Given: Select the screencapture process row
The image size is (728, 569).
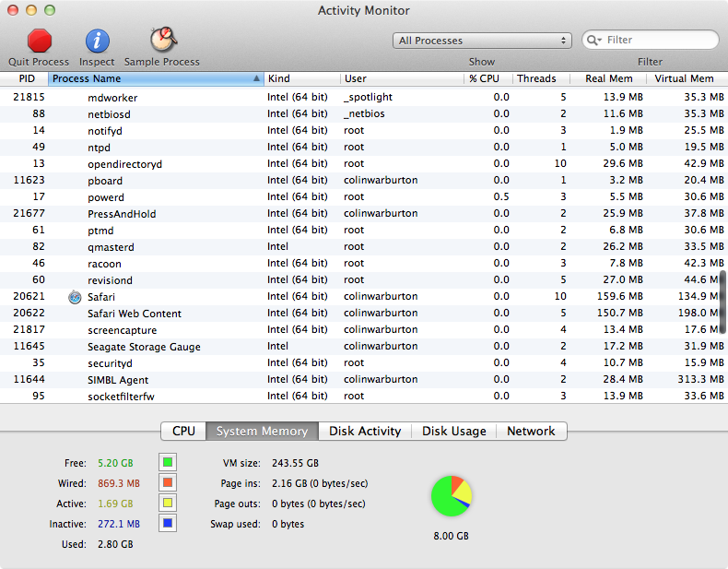Looking at the screenshot, I should 364,330.
